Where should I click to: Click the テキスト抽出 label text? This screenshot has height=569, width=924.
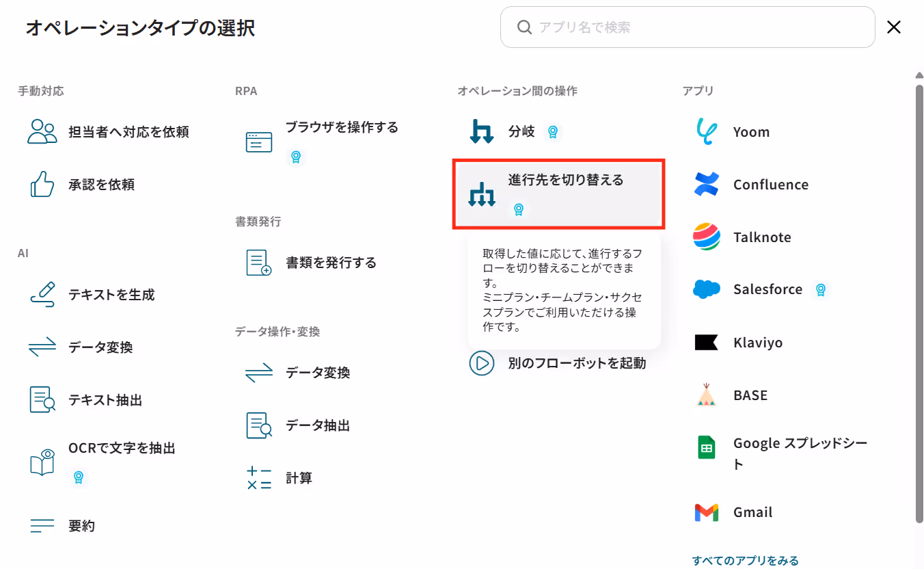tap(105, 400)
